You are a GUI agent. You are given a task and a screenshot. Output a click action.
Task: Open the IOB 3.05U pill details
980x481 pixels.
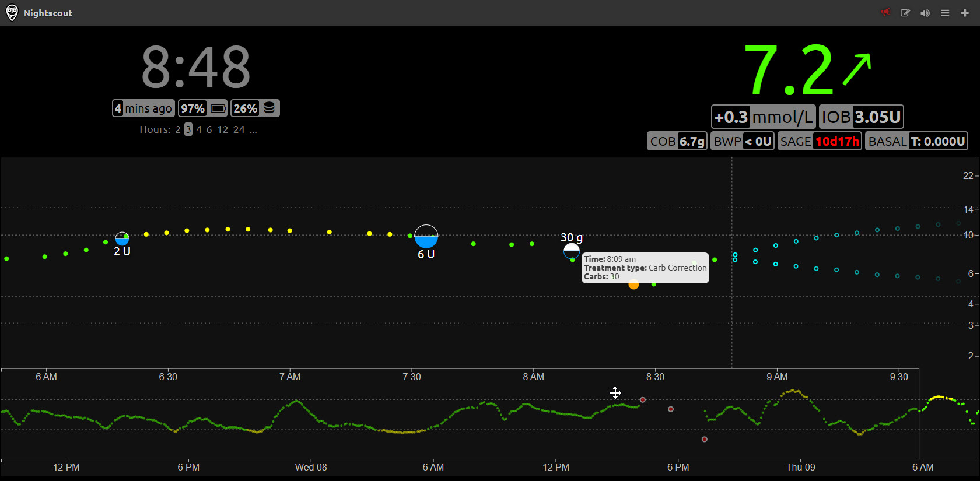tap(861, 117)
